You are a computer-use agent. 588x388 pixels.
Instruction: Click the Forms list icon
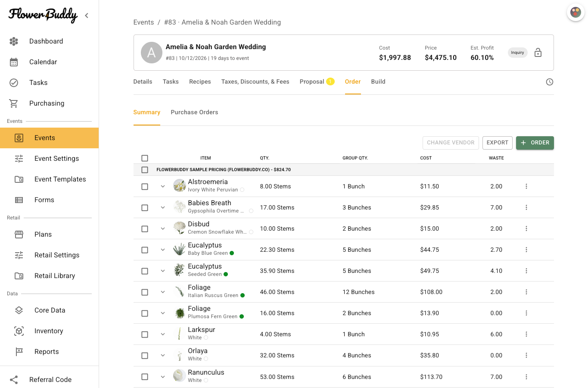point(19,200)
